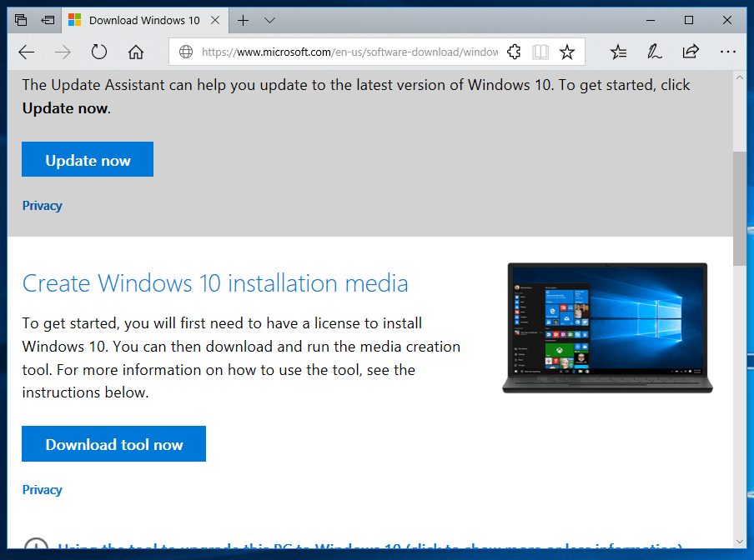Open the Privacy link under Download tool now
Screen dimensions: 754x560
click(43, 490)
